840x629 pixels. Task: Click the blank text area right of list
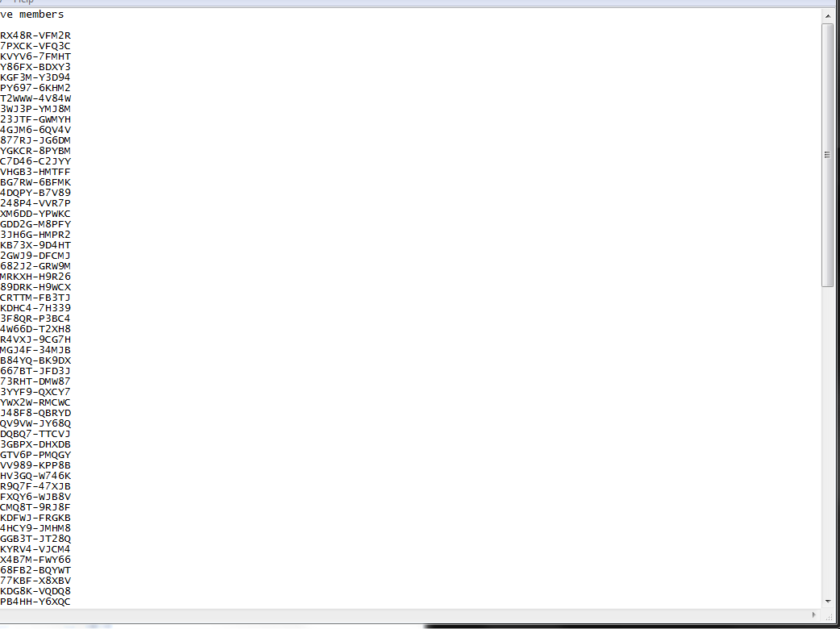click(445, 310)
